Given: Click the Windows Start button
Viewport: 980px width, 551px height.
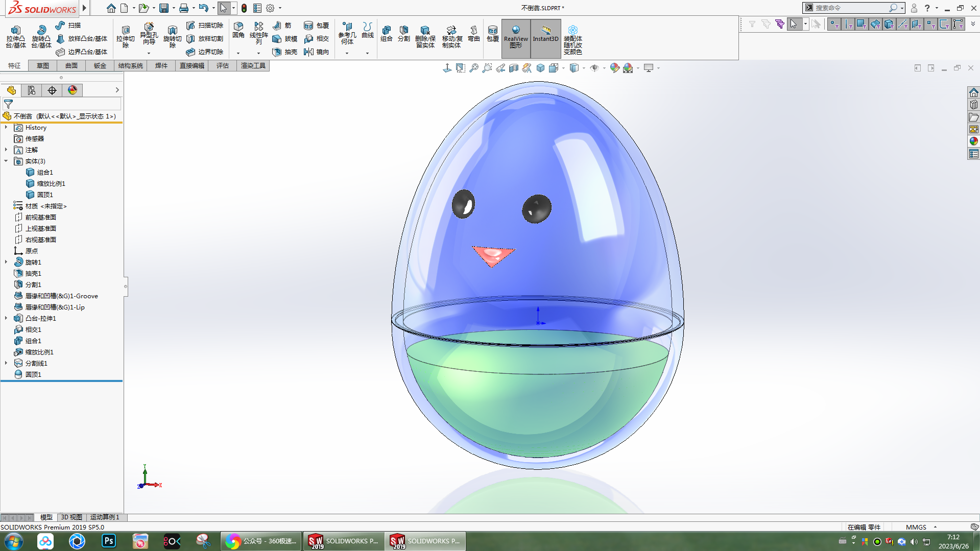Looking at the screenshot, I should 13,541.
